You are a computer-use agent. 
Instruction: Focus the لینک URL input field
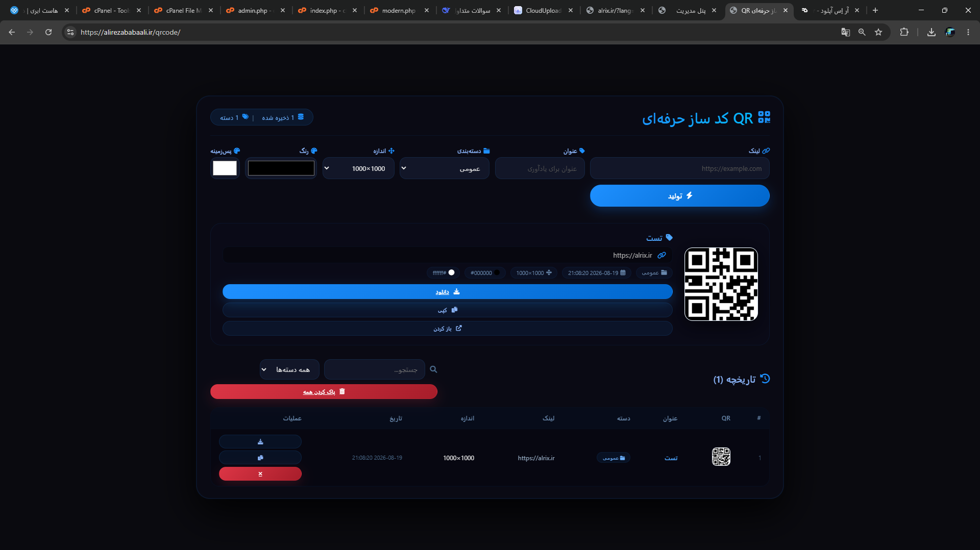tap(679, 168)
